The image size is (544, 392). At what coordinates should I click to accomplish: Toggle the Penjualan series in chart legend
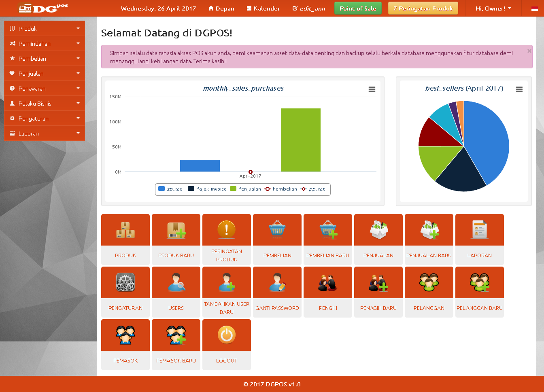point(245,189)
